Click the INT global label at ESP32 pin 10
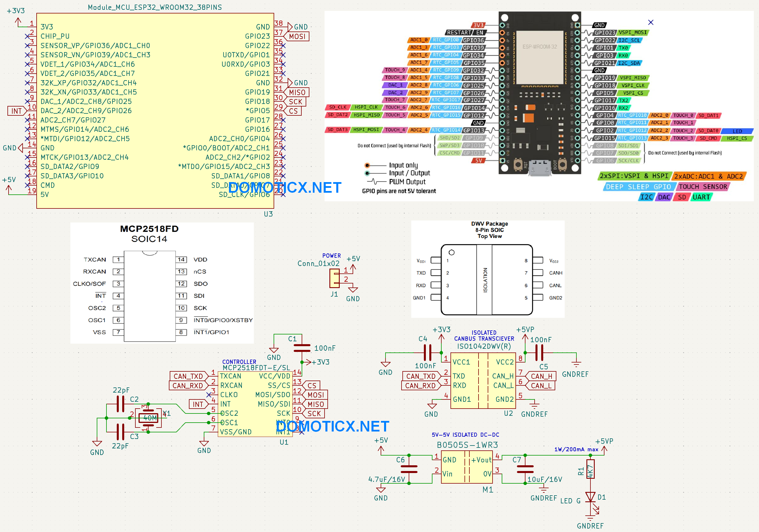759x532 pixels. pos(17,111)
